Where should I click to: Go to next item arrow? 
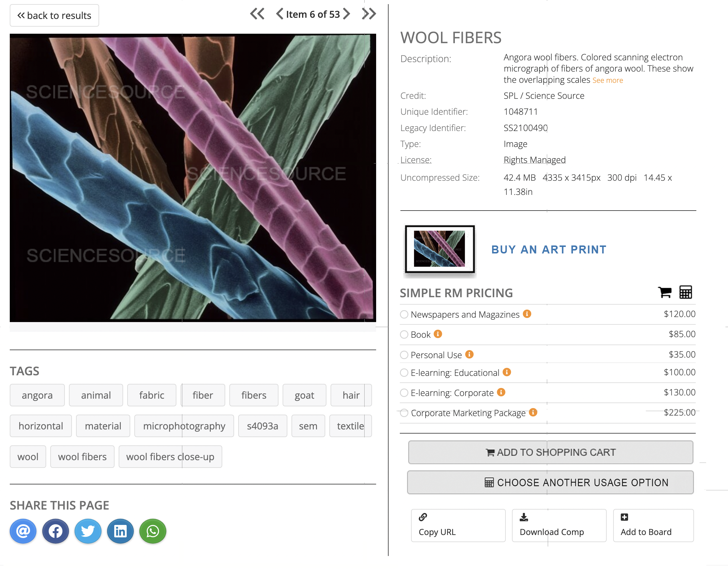[347, 14]
